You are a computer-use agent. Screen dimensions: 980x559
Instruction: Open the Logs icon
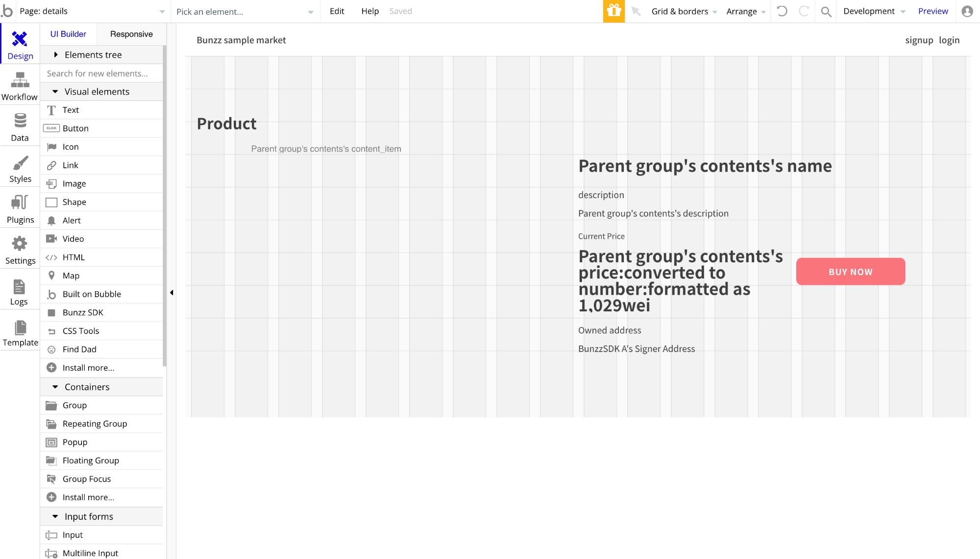tap(19, 287)
